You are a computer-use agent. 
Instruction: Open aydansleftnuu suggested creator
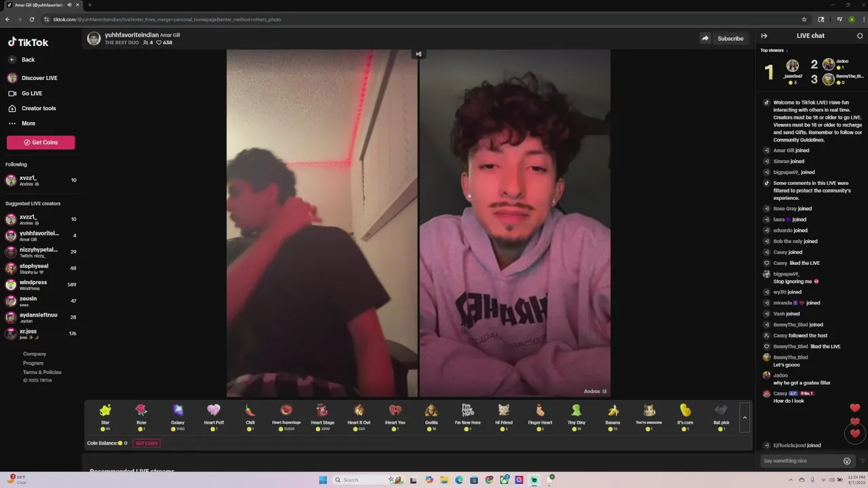coord(41,317)
